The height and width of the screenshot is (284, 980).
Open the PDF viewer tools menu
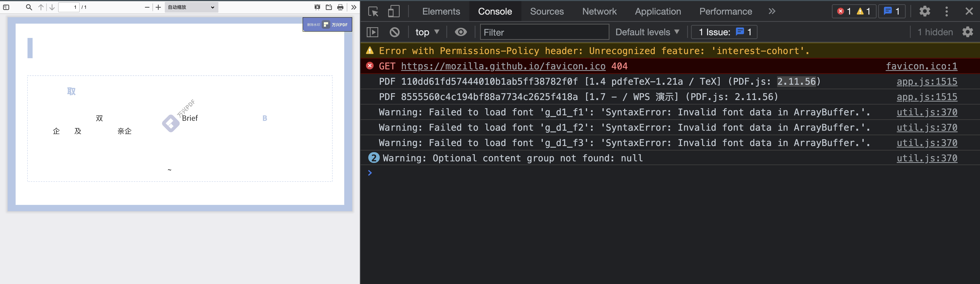click(354, 7)
